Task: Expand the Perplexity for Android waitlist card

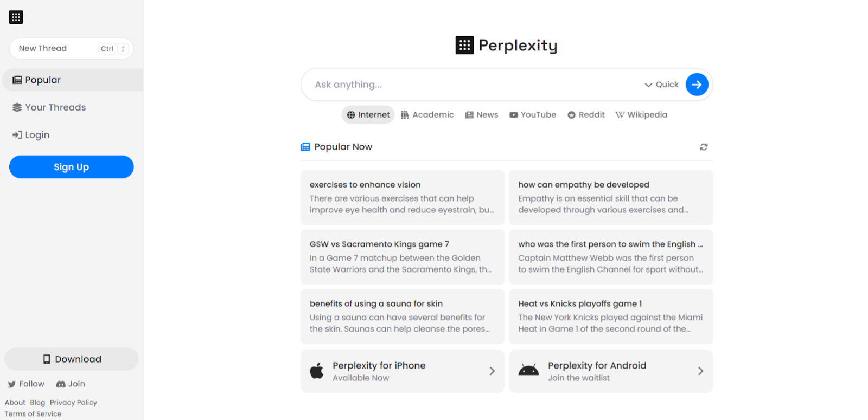Action: (x=700, y=371)
